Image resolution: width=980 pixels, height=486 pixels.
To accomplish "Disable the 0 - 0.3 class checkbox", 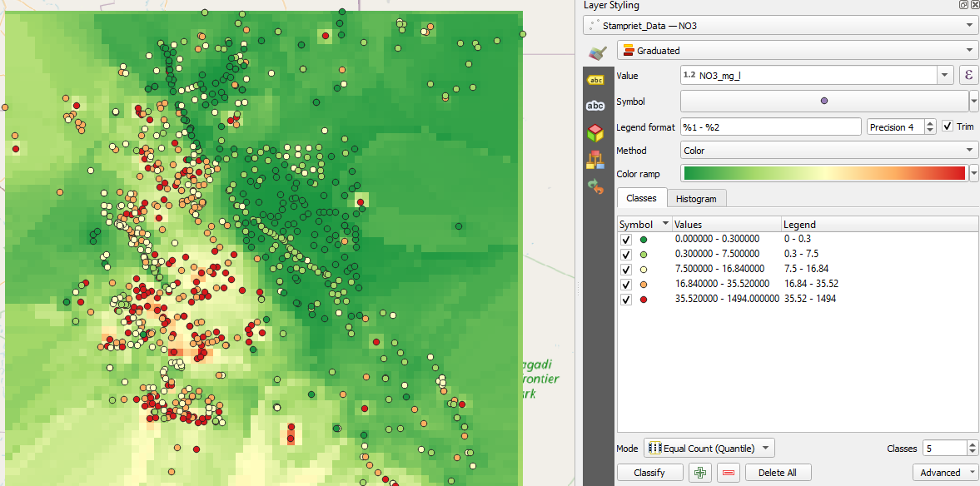I will [625, 239].
